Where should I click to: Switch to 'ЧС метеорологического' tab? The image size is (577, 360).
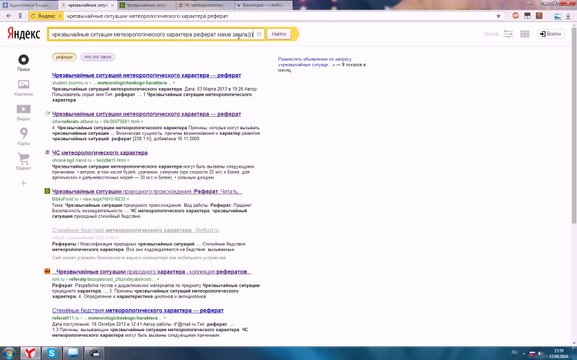pyautogui.click(x=205, y=5)
